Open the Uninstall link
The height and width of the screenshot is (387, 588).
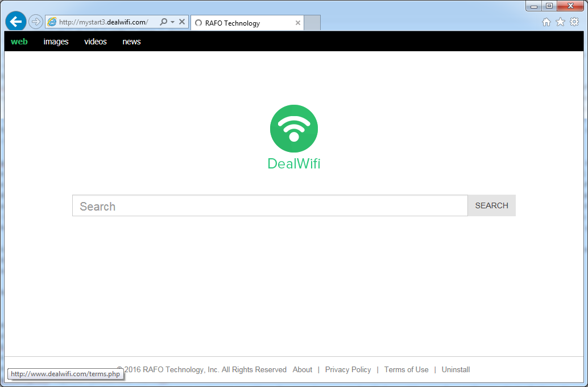[456, 370]
